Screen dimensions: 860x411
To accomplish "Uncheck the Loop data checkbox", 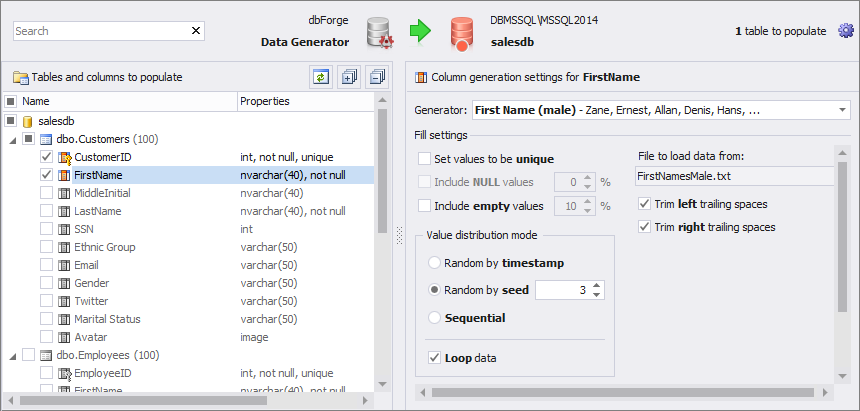I will point(434,358).
